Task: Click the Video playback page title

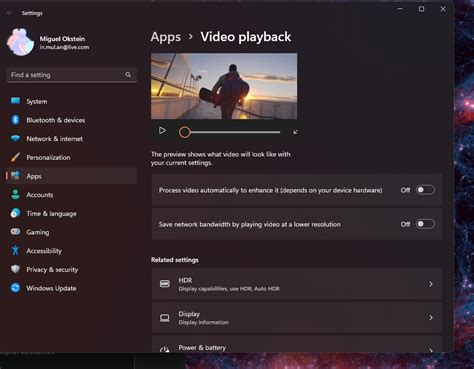Action: (246, 37)
